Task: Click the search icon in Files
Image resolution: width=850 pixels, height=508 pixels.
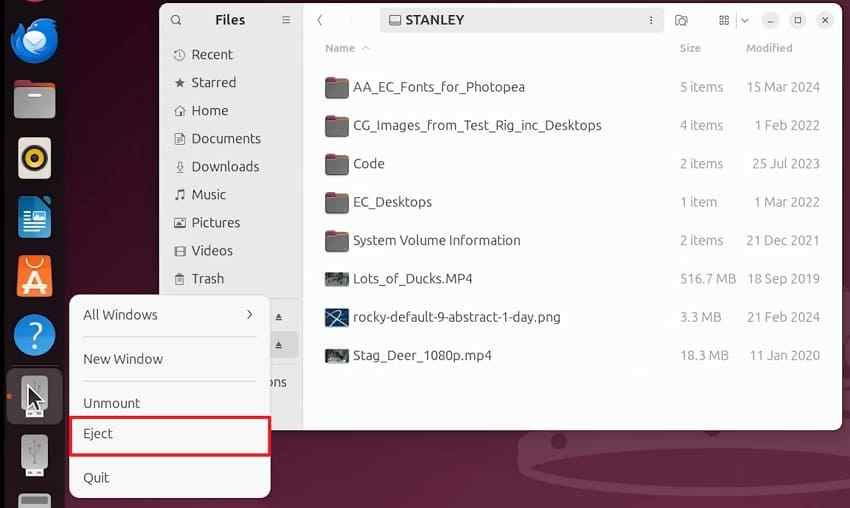Action: tap(176, 20)
